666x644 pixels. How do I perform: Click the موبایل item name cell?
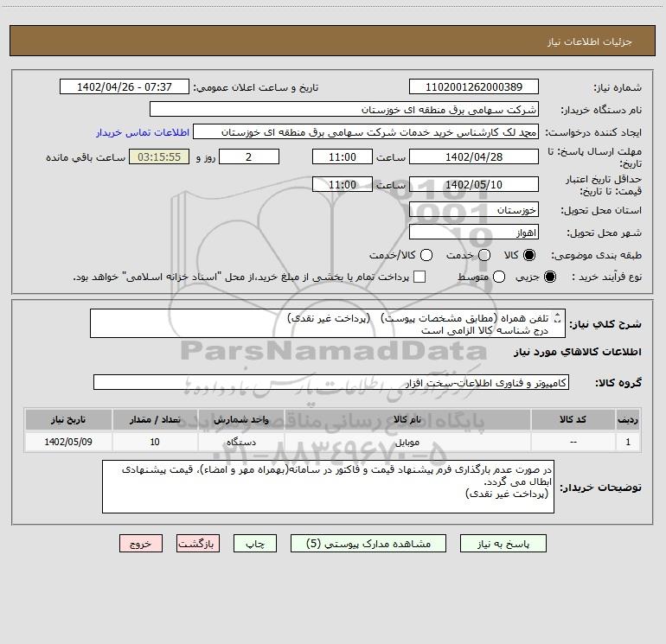click(407, 442)
